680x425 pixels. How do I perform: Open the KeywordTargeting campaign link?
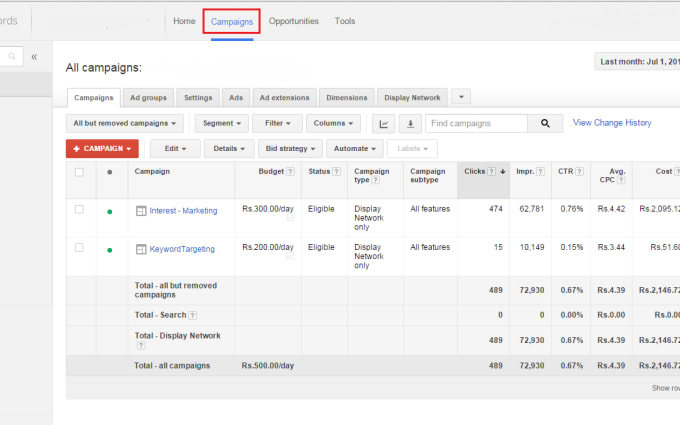coord(182,249)
